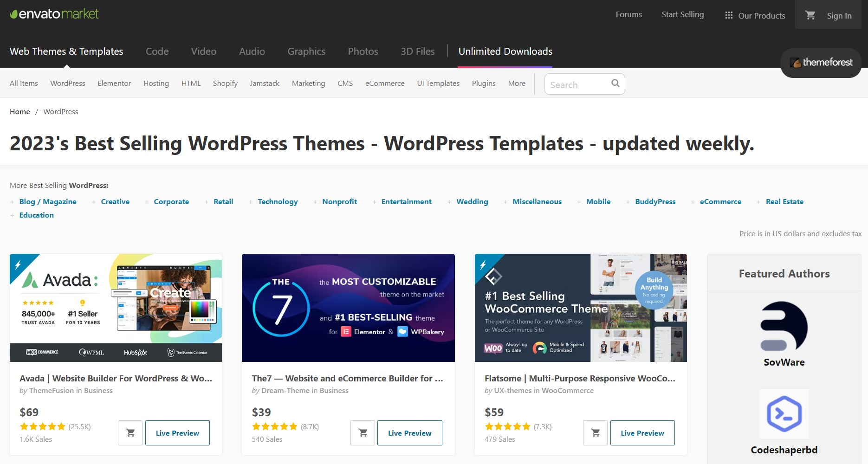The width and height of the screenshot is (868, 464).
Task: Click the Avada star rating
Action: click(43, 426)
